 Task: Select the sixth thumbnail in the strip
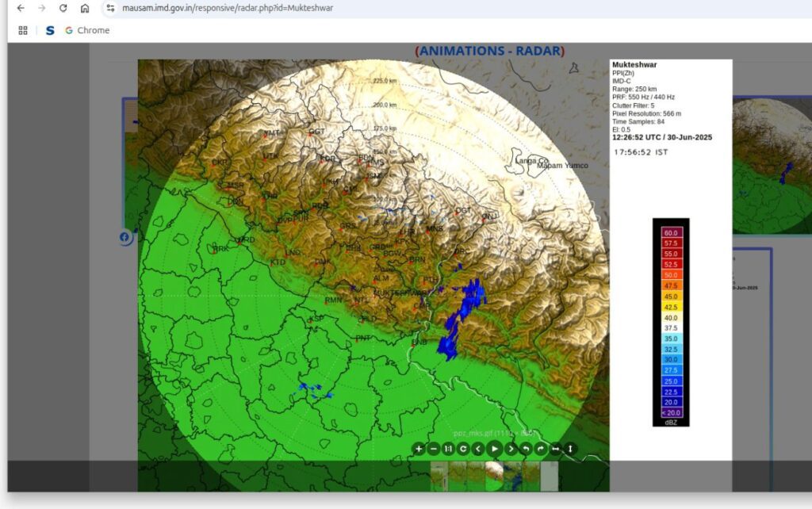coord(530,476)
